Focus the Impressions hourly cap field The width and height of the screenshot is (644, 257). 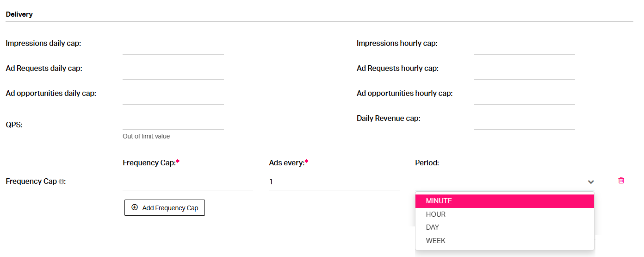[x=524, y=46]
